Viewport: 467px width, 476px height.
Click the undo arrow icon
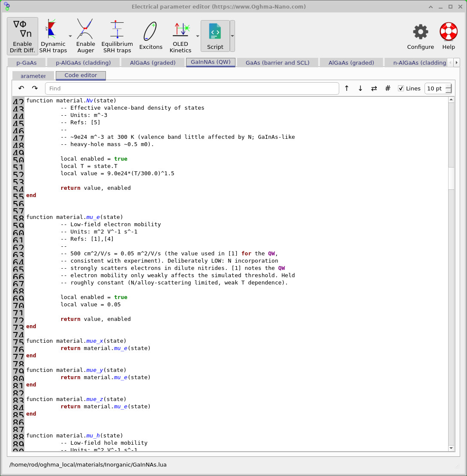coord(21,88)
